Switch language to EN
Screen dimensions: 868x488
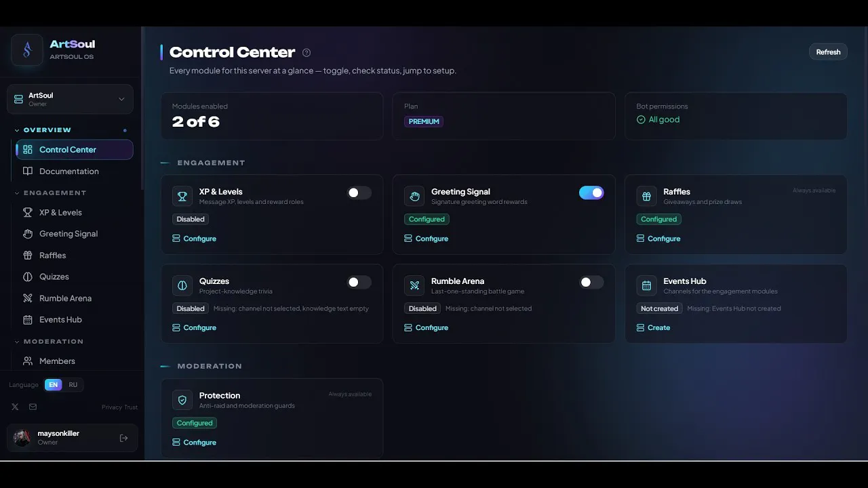click(x=54, y=385)
